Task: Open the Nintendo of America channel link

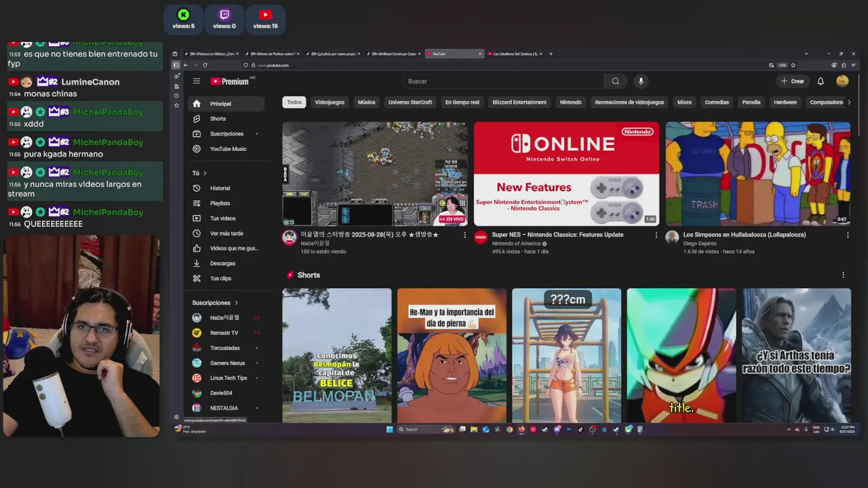Action: pyautogui.click(x=516, y=243)
